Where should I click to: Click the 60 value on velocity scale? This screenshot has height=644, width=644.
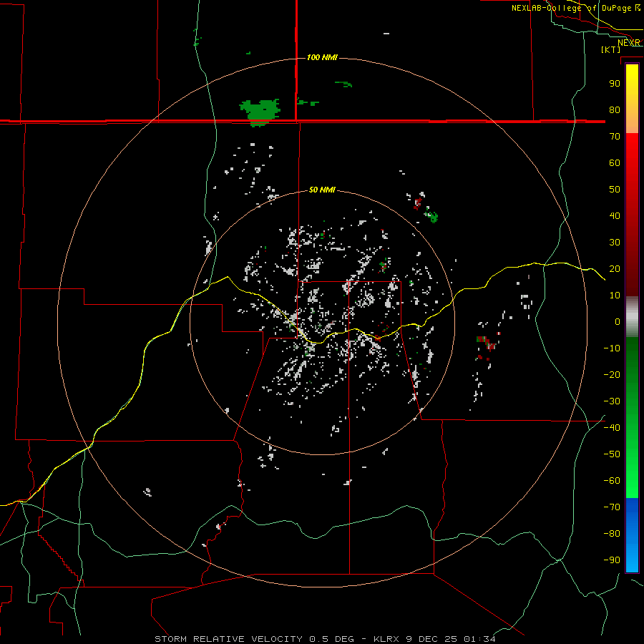[615, 162]
